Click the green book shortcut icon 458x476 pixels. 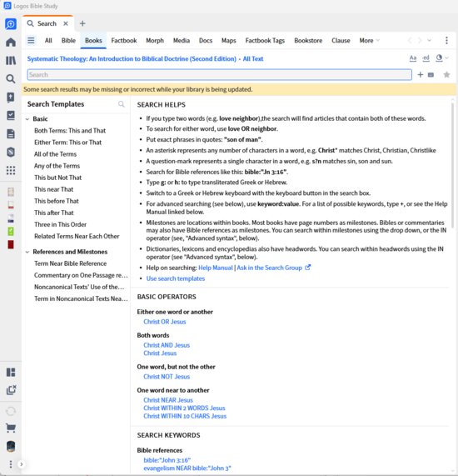[x=11, y=232]
